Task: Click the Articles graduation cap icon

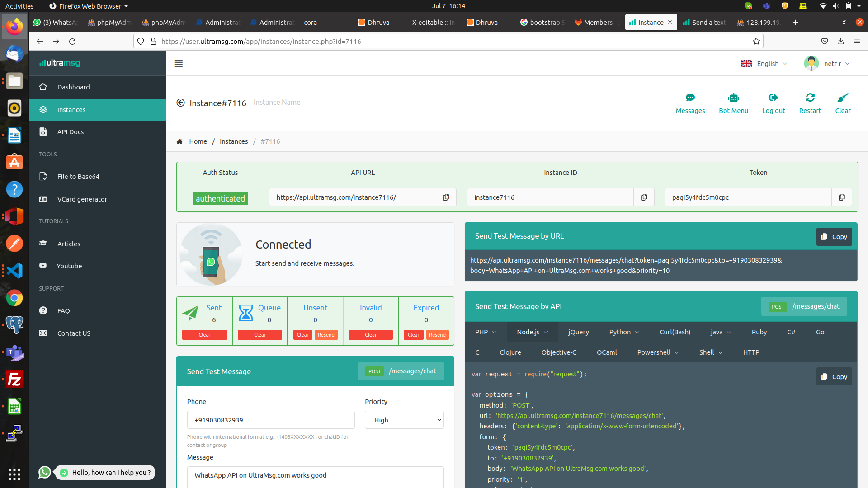Action: click(43, 244)
